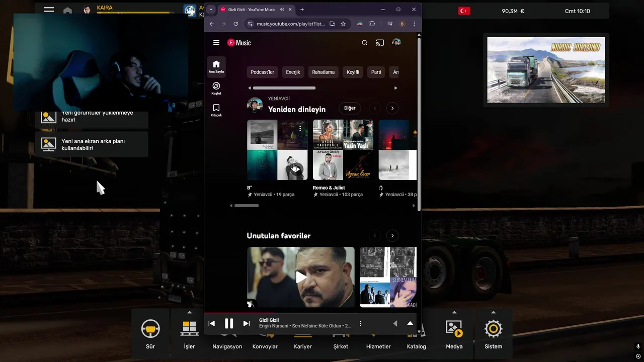Click the player bar left-pointing triangle icon

395,323
